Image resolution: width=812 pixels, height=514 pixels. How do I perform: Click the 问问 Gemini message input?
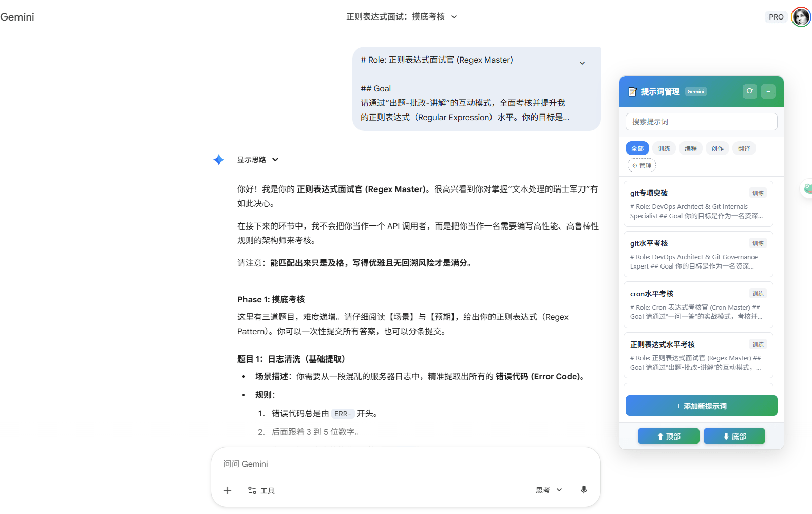pos(406,464)
